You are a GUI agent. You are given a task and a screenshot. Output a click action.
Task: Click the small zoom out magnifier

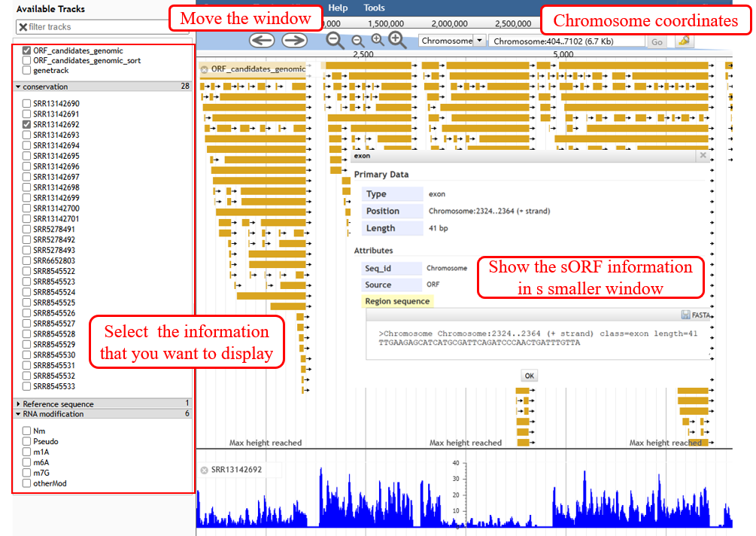click(x=358, y=41)
